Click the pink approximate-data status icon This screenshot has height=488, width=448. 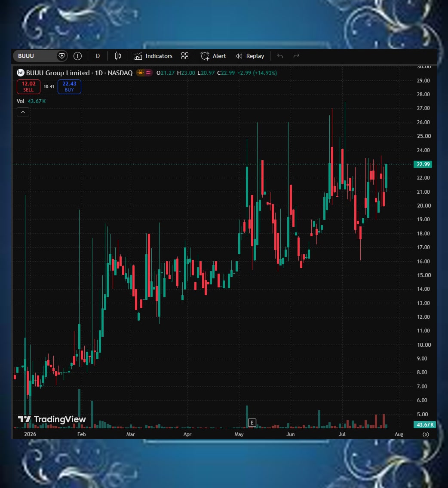coord(148,73)
